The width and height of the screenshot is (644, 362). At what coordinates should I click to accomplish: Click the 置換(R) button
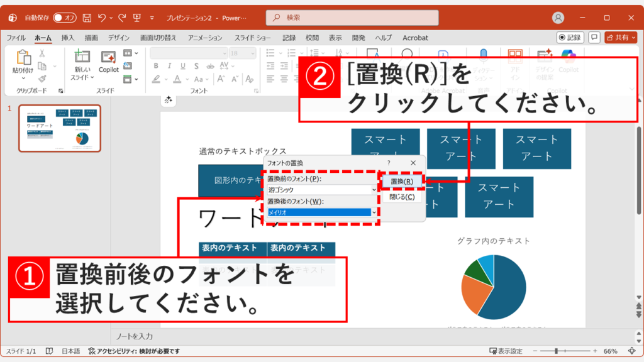coord(401,181)
